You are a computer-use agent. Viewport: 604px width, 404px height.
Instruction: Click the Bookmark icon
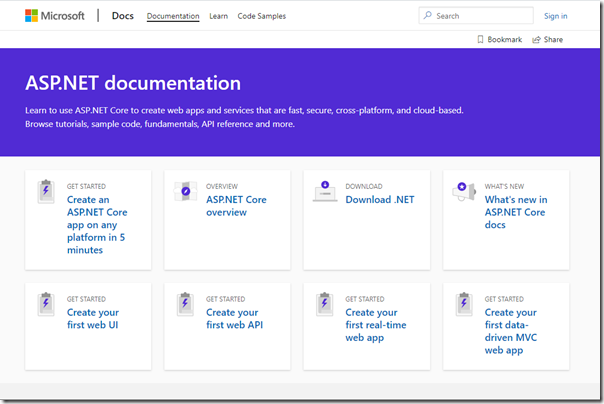pos(480,39)
